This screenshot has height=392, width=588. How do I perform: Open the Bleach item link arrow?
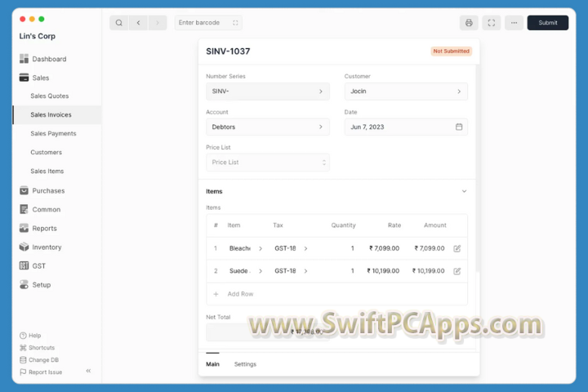coord(261,248)
